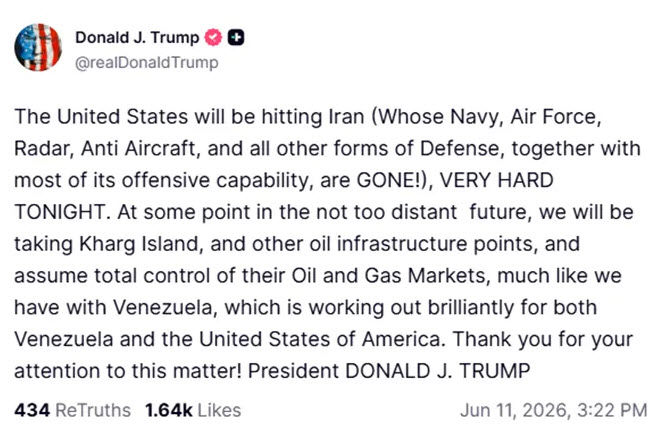This screenshot has height=435, width=660.
Task: Click the phrase Thank you for your
Action: point(543,339)
